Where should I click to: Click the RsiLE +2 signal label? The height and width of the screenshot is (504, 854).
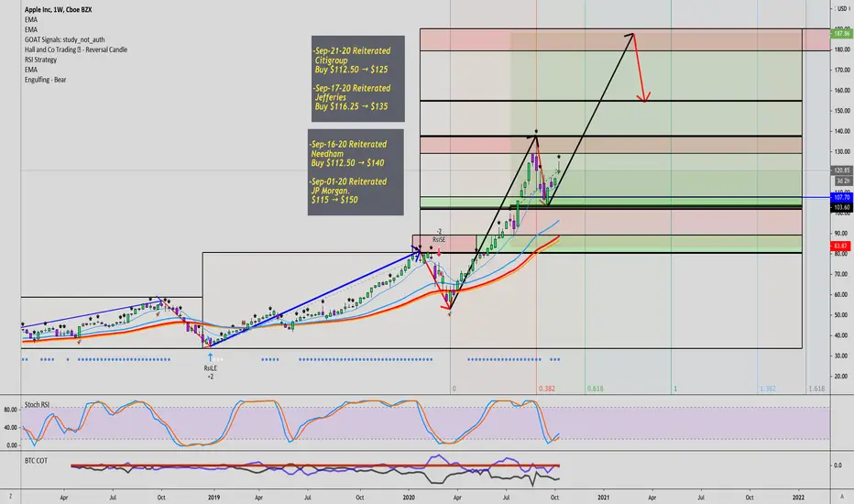[x=210, y=372]
